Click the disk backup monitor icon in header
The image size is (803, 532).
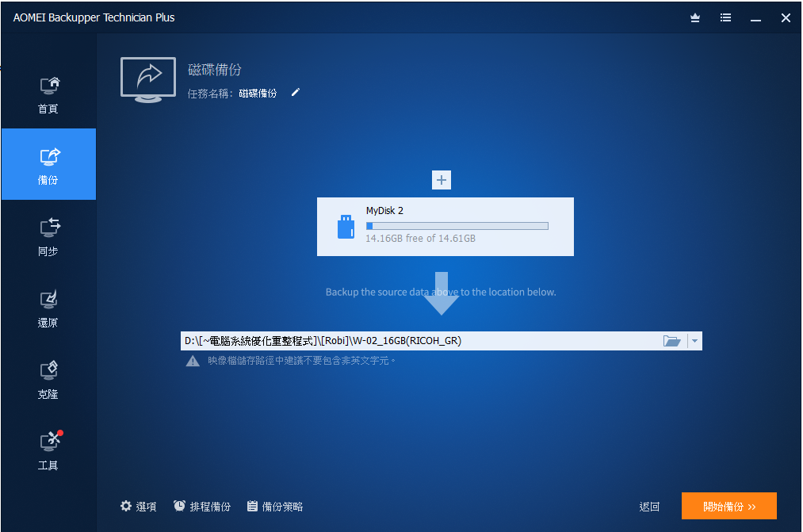coord(148,80)
